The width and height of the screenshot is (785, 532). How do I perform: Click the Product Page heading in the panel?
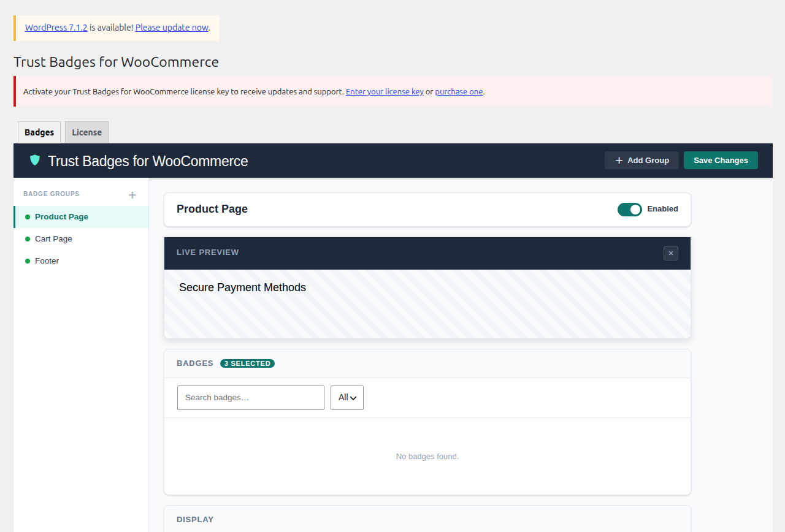point(212,209)
